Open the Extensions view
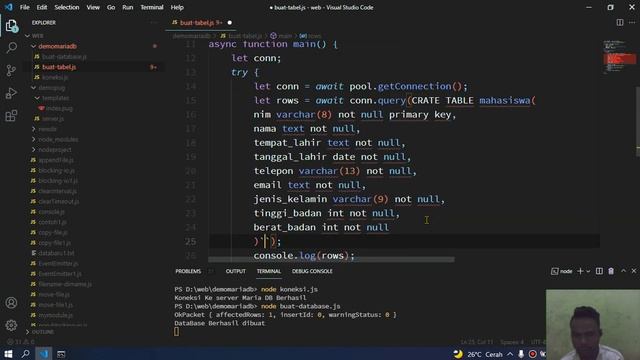 (11, 116)
